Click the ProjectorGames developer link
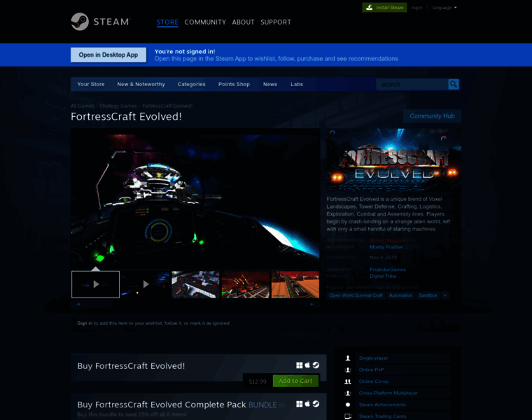Image resolution: width=532 pixels, height=420 pixels. click(x=388, y=269)
